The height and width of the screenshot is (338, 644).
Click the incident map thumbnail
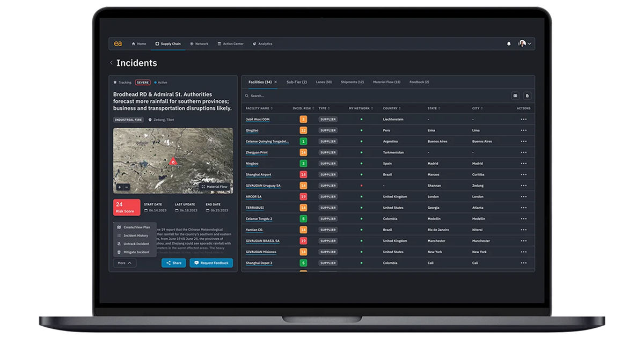[x=173, y=160]
